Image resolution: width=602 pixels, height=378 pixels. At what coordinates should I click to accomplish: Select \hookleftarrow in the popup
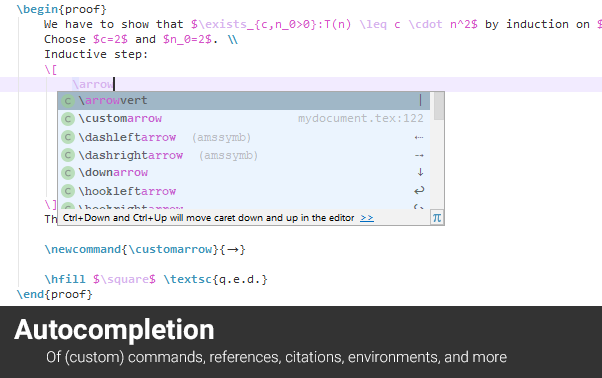[x=244, y=191]
